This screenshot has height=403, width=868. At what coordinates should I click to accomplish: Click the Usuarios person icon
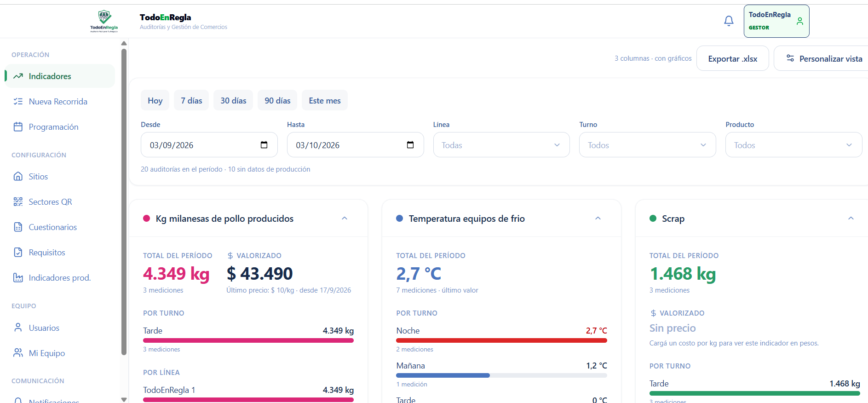point(18,327)
